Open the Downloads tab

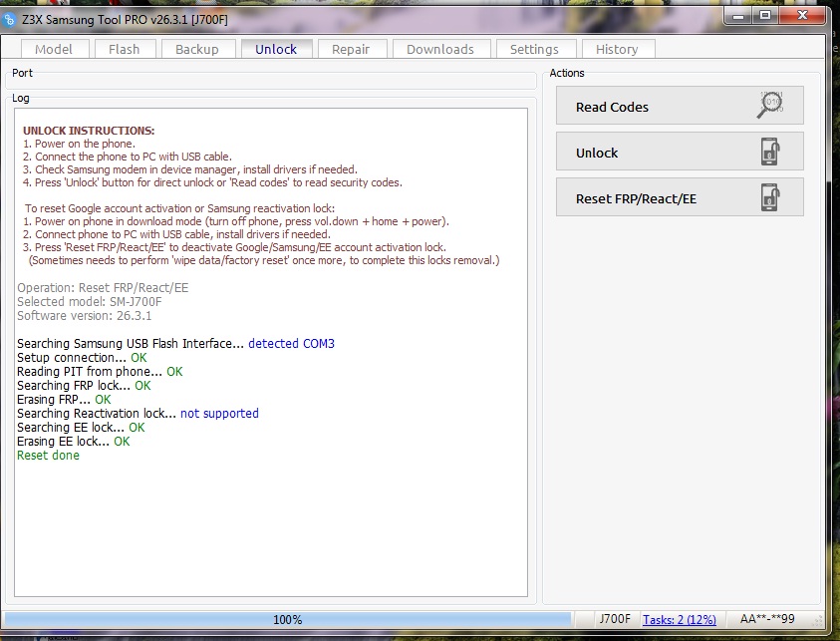[x=440, y=49]
